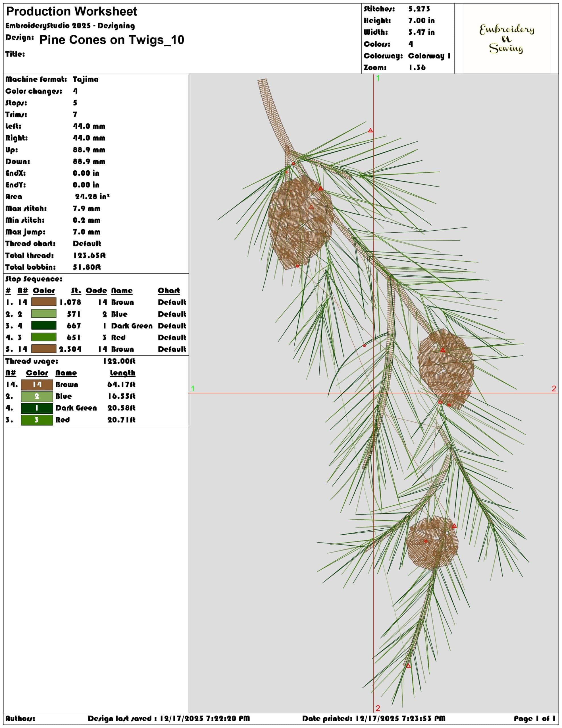Image resolution: width=562 pixels, height=728 pixels.
Task: Select stitch count 571 in stop row 2
Action: pyautogui.click(x=74, y=314)
